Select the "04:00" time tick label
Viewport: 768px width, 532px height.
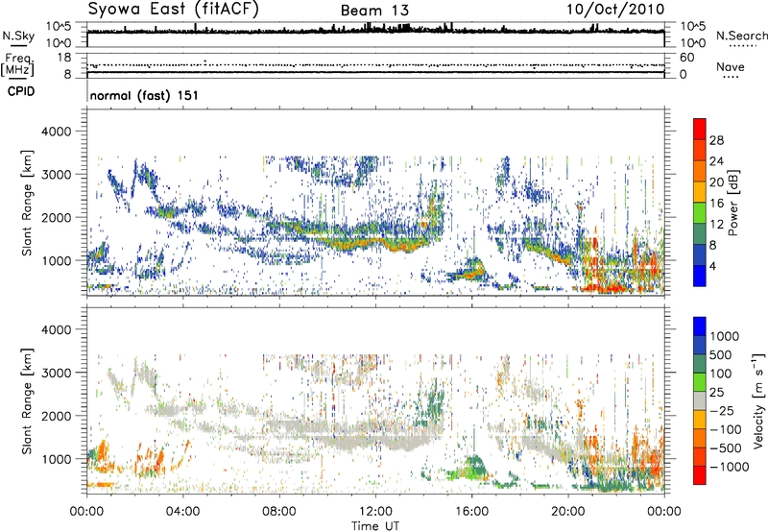(x=182, y=512)
